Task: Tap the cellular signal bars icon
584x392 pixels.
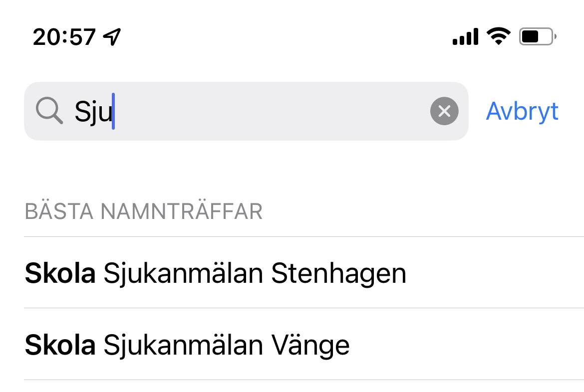Action: click(465, 36)
